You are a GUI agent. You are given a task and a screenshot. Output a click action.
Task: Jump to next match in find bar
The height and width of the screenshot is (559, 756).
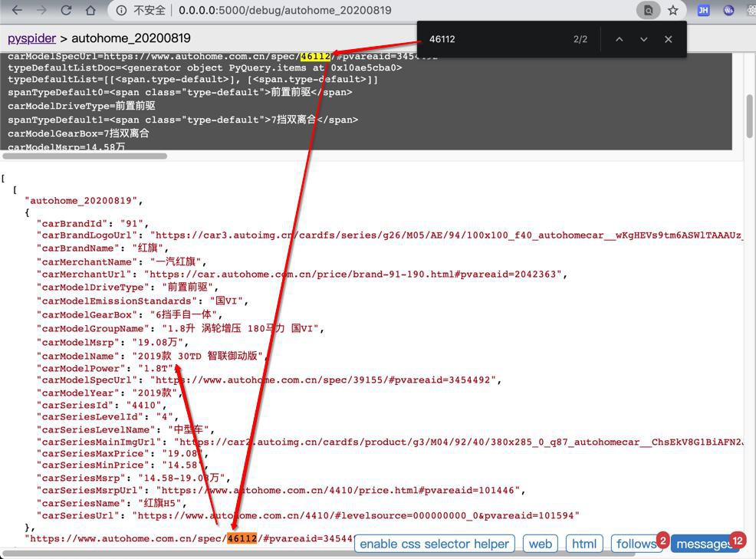tap(643, 40)
